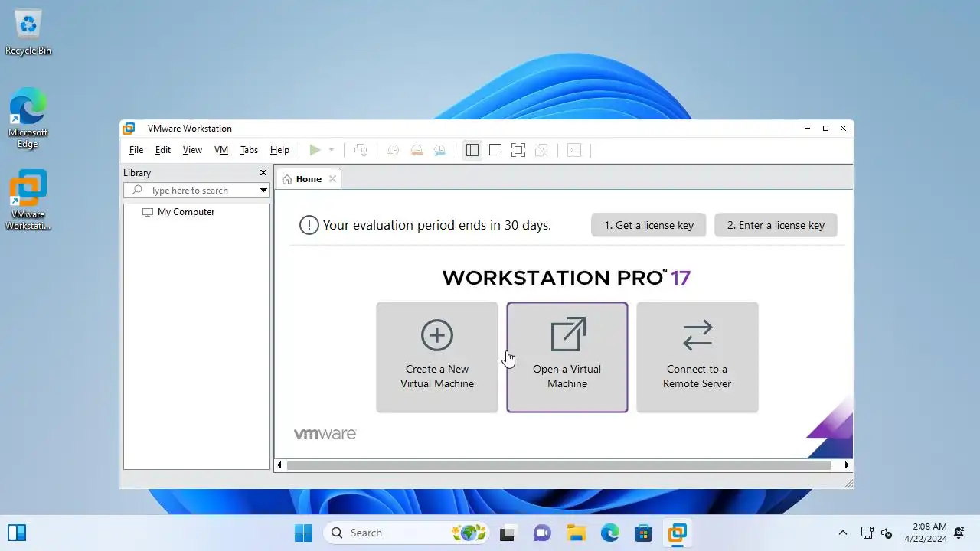Screen dimensions: 980x551
Task: Select the Microsoft Edge desktop shortcut
Action: pyautogui.click(x=28, y=118)
